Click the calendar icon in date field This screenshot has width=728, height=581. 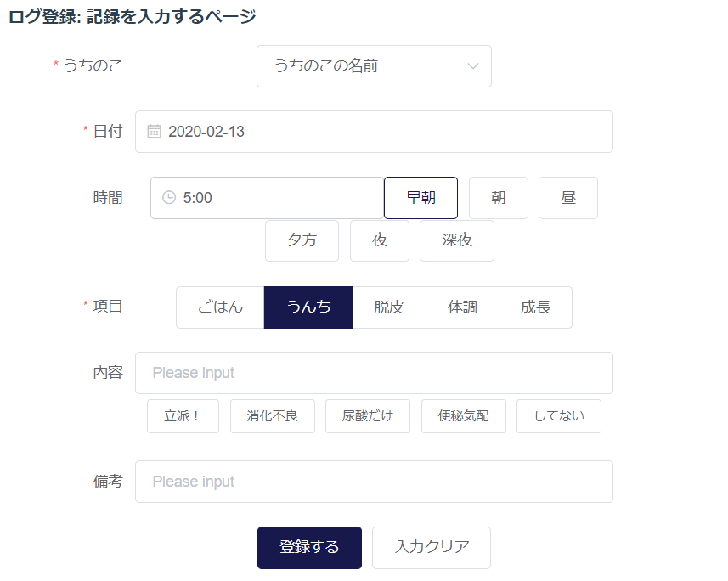coord(154,132)
